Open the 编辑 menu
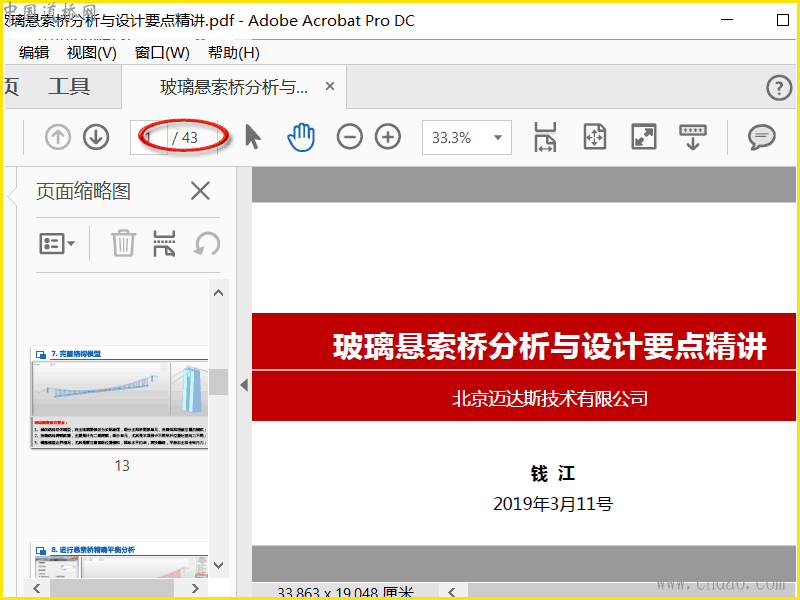800x600 pixels. click(34, 53)
